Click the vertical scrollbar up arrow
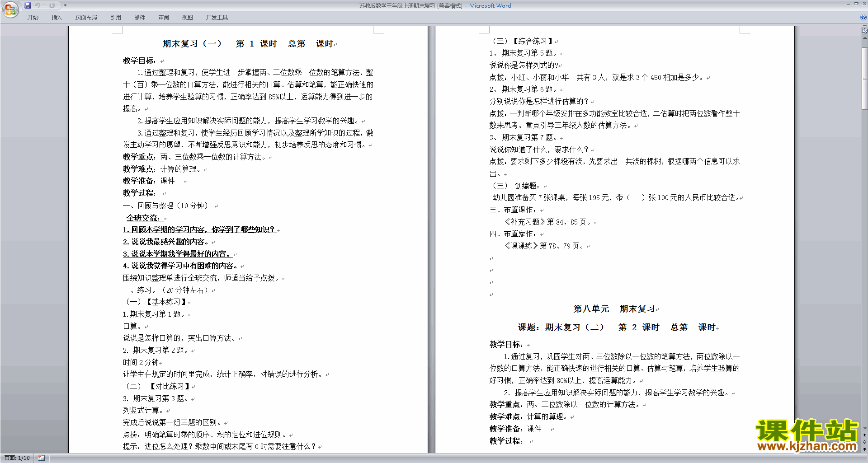Screen dimensions: 868x463 click(864, 37)
